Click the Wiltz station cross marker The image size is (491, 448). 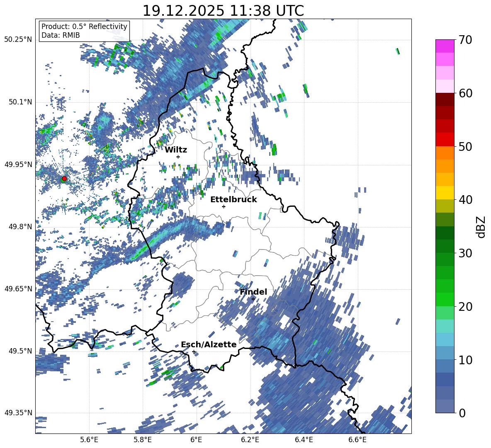click(x=178, y=157)
